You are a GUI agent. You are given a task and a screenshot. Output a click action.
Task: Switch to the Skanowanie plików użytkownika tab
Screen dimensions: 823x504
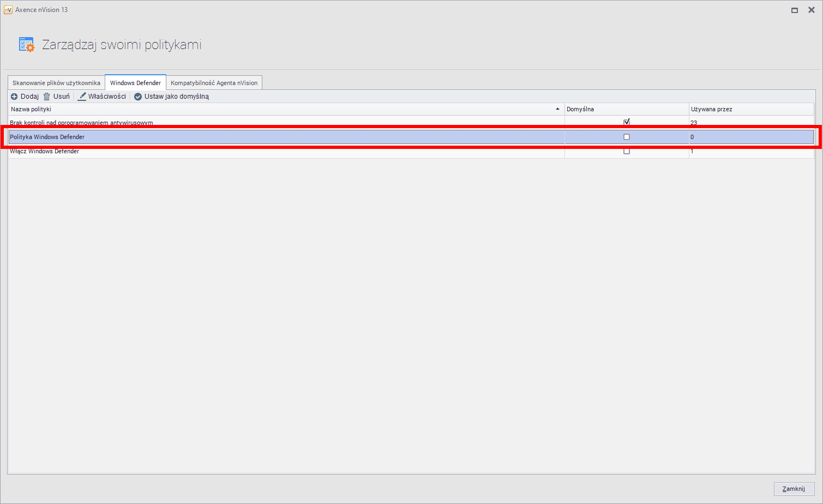[x=56, y=83]
